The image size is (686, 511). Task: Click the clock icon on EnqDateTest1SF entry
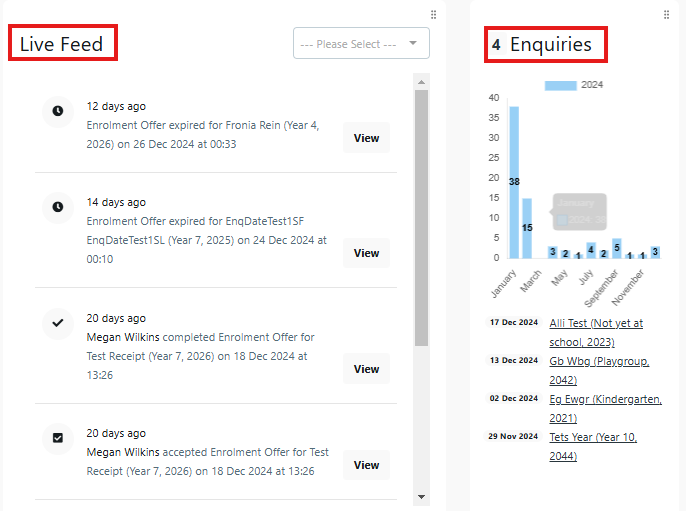coord(58,206)
